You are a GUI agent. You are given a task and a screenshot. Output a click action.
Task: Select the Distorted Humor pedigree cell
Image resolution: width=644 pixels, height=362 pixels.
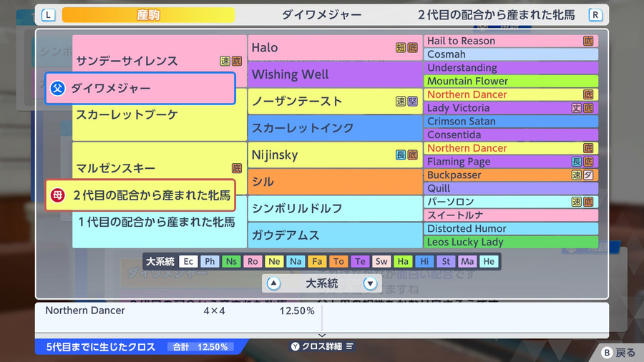511,229
